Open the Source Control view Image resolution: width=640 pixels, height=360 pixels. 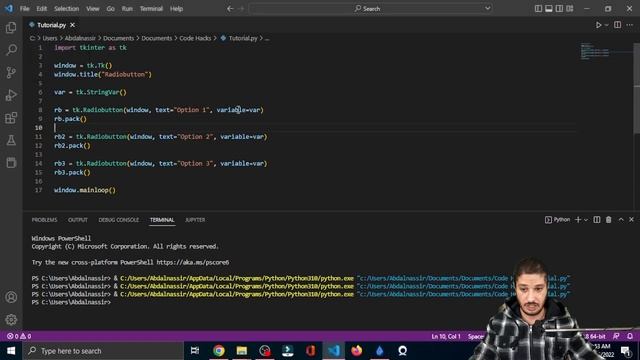11,73
